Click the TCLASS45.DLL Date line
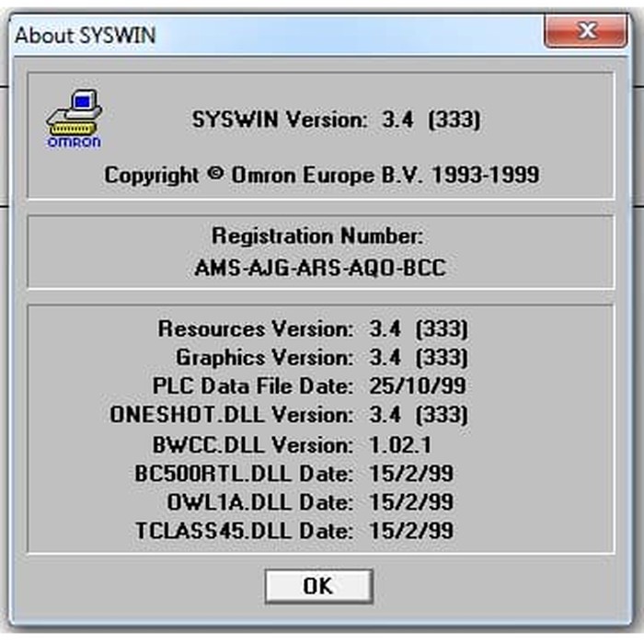The image size is (644, 644). click(294, 530)
